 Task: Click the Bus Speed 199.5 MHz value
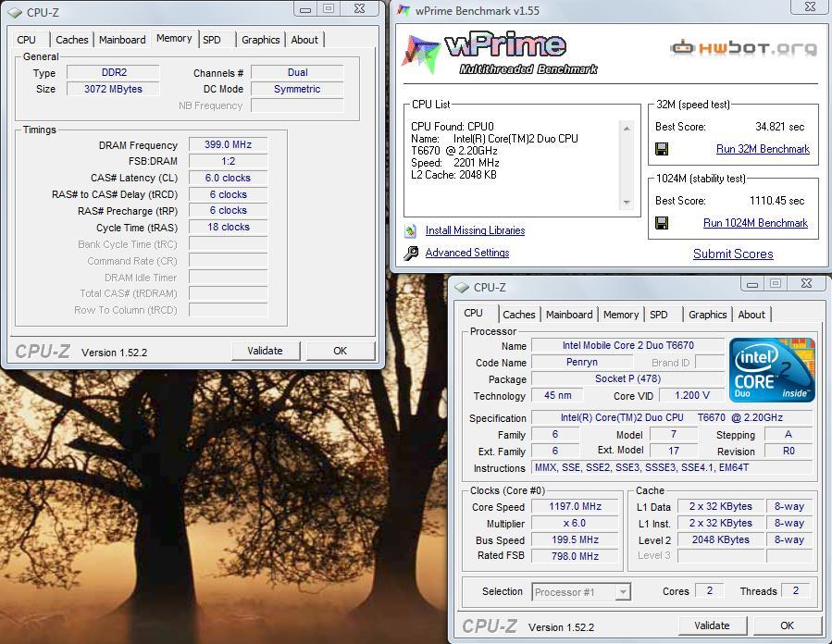click(x=576, y=540)
